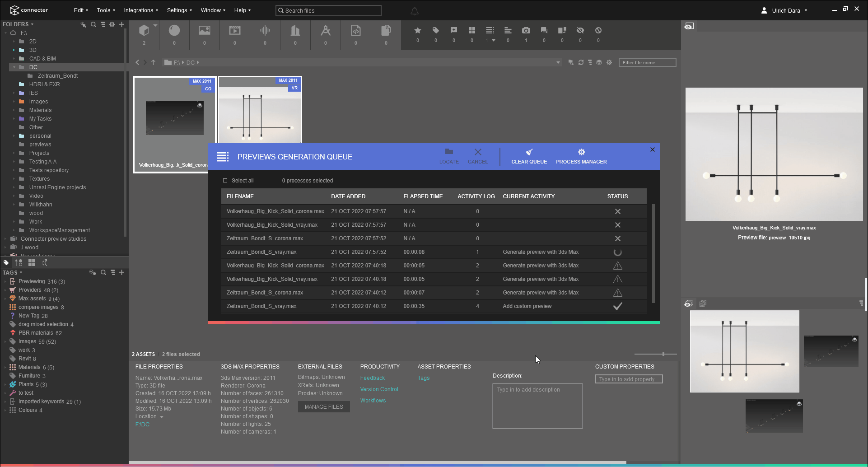The width and height of the screenshot is (868, 467).
Task: Click MANAGE FILES button
Action: tap(324, 407)
